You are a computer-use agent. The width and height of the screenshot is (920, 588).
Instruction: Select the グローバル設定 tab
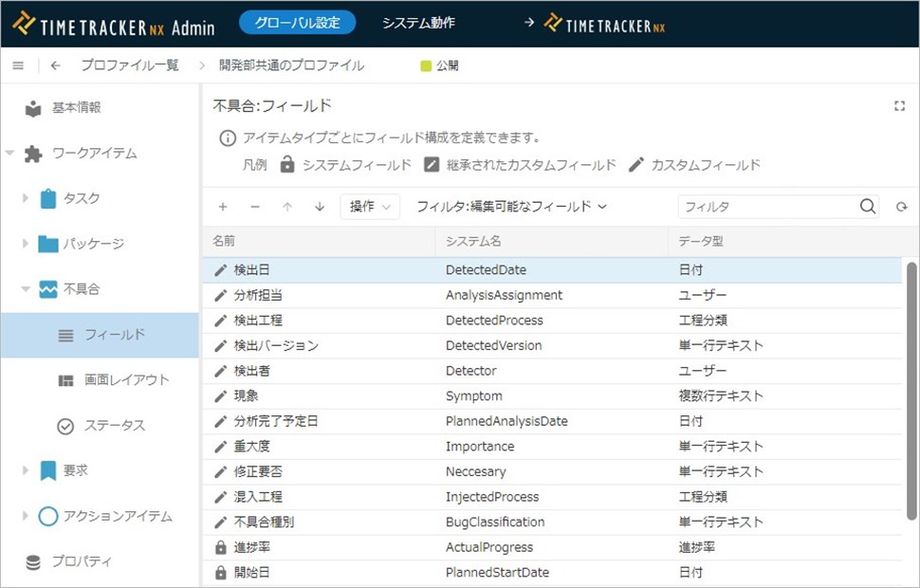click(297, 23)
